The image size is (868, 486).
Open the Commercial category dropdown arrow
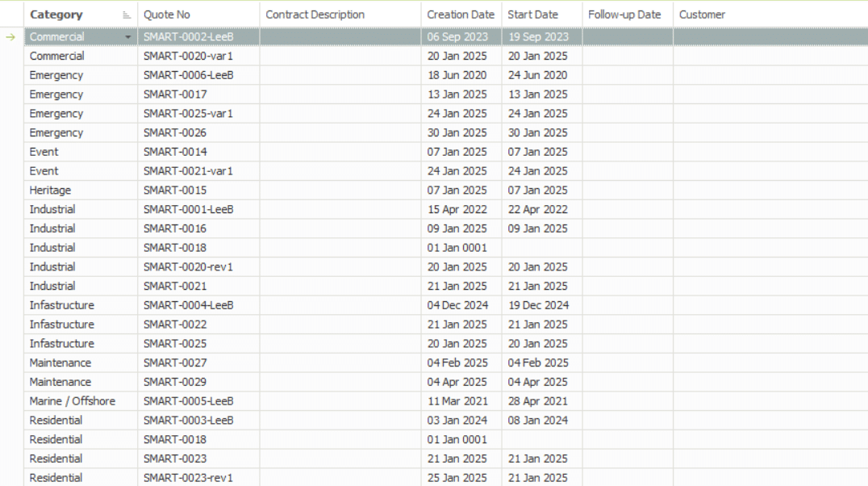[128, 37]
